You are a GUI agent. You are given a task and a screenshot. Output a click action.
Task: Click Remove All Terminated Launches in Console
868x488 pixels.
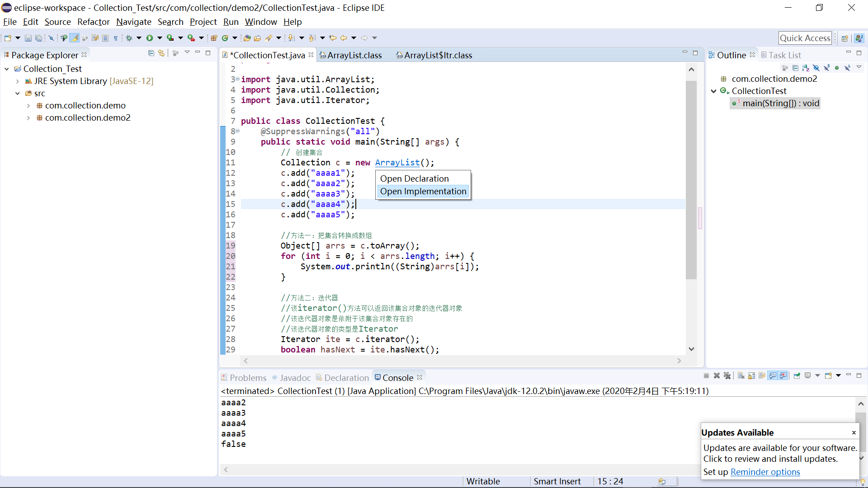pos(727,375)
